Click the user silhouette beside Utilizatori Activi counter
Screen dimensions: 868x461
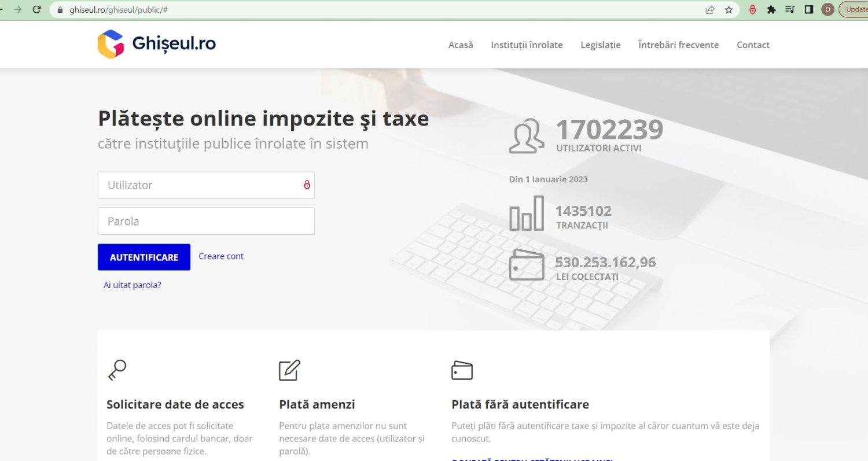pyautogui.click(x=525, y=135)
